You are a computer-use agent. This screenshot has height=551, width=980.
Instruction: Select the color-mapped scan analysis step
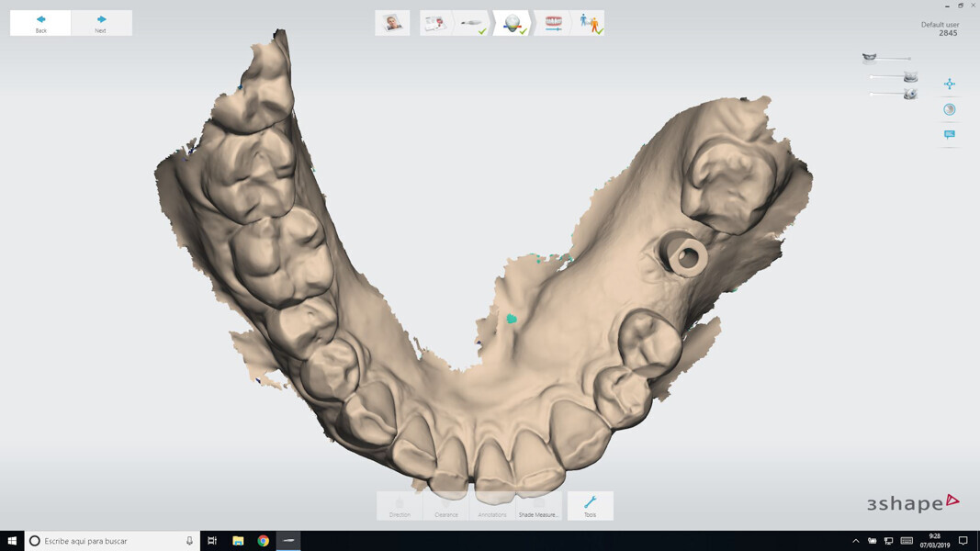point(513,23)
